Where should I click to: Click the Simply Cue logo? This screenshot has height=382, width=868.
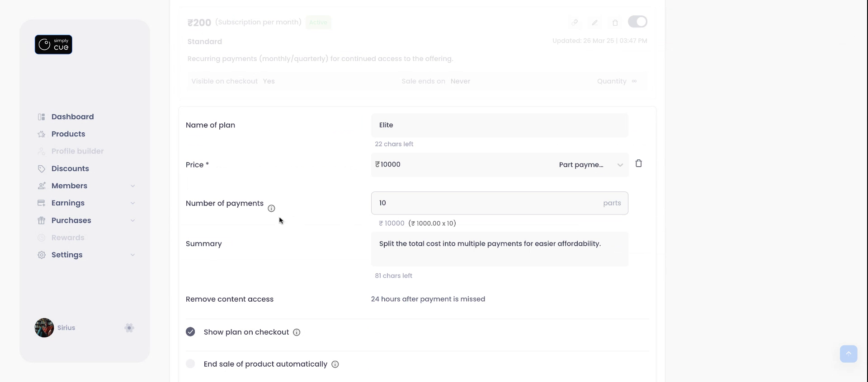click(x=53, y=45)
